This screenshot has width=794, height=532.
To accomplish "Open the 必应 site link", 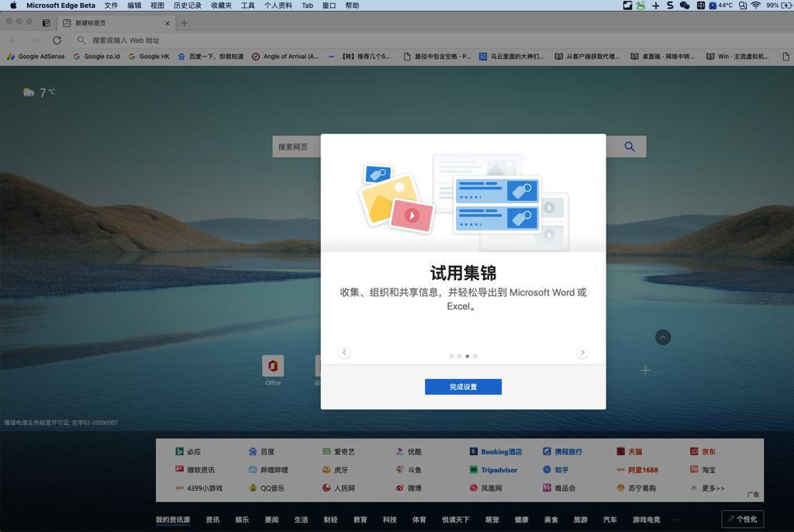I will [x=188, y=451].
